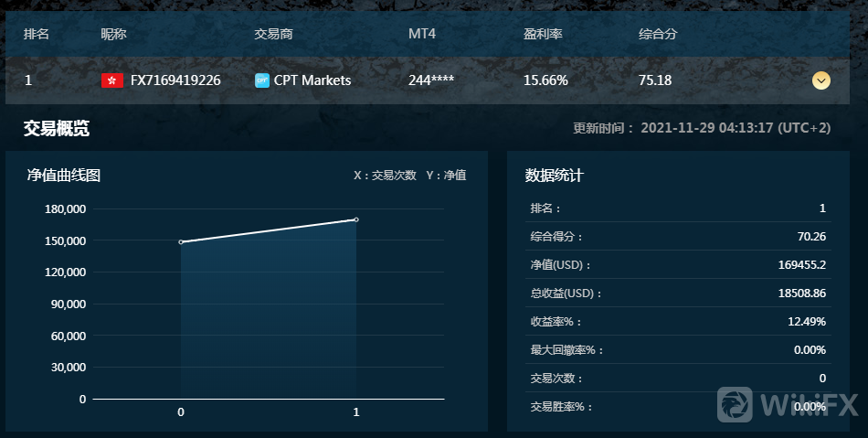Click the 交易商 column header
The image size is (868, 438).
coord(273,34)
